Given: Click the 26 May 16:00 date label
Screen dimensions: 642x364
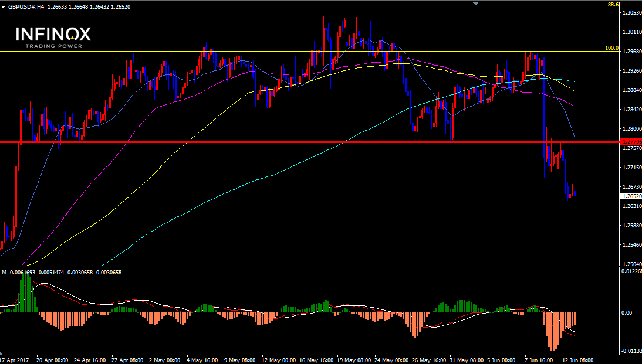Looking at the screenshot, I should (428, 360).
